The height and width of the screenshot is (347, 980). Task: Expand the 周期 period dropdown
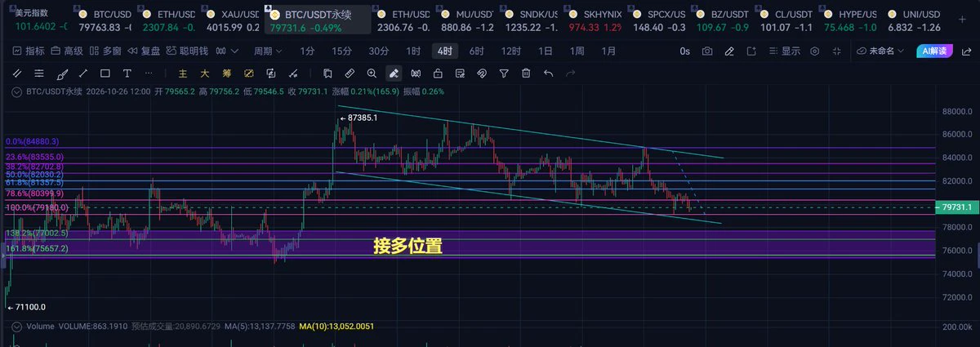268,51
